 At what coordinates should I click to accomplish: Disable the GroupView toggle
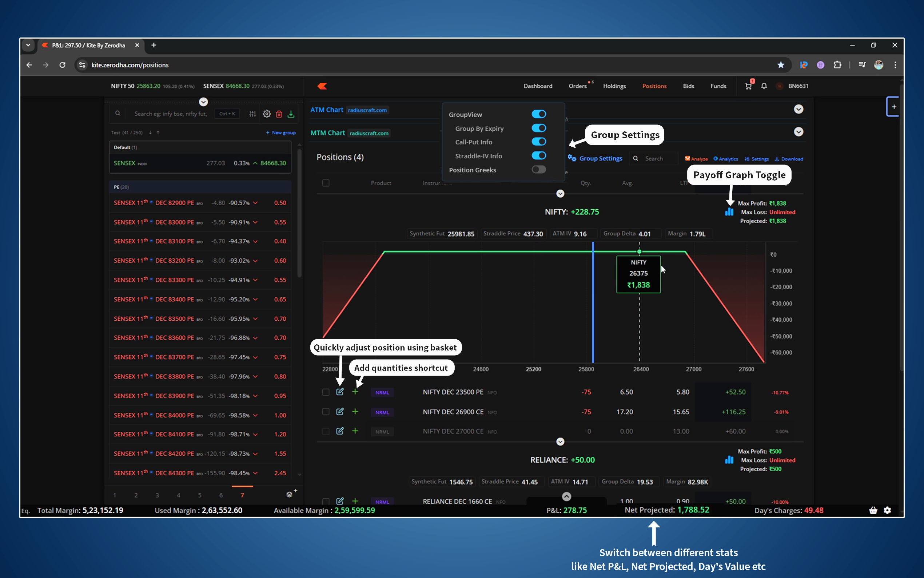click(539, 114)
